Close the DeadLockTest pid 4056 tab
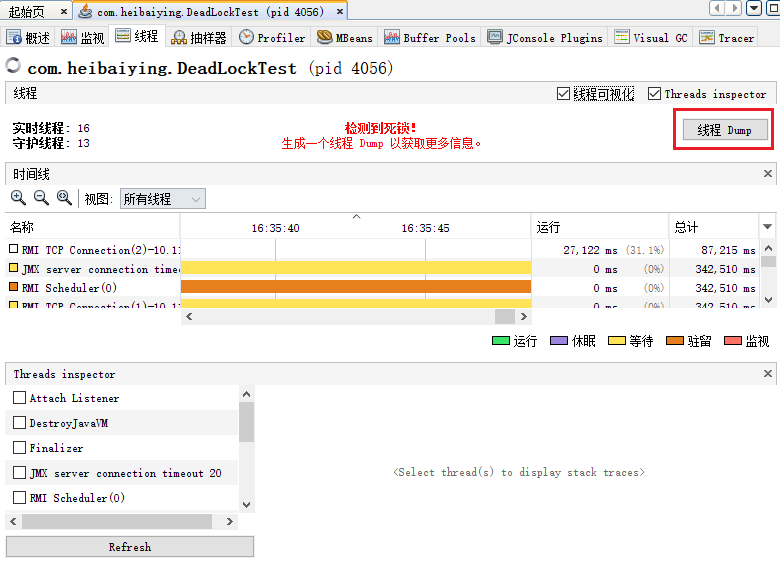Screen dimensions: 780x563 pos(340,11)
